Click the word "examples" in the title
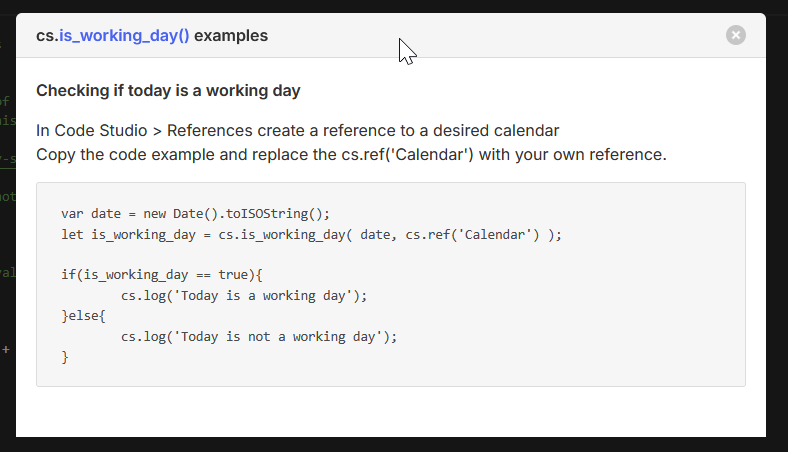Screen dimensions: 788x452 231,36
